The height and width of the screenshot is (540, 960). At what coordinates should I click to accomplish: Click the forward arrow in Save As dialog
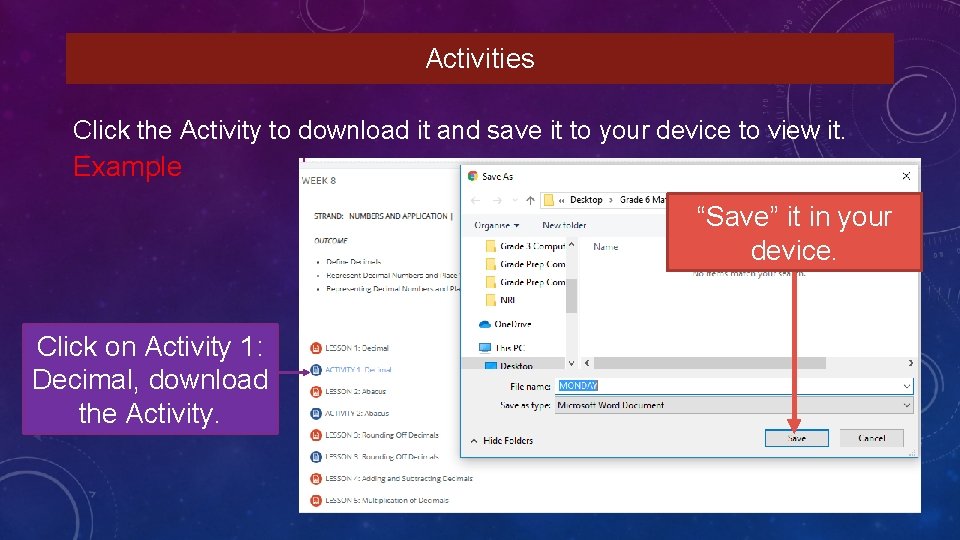point(497,200)
